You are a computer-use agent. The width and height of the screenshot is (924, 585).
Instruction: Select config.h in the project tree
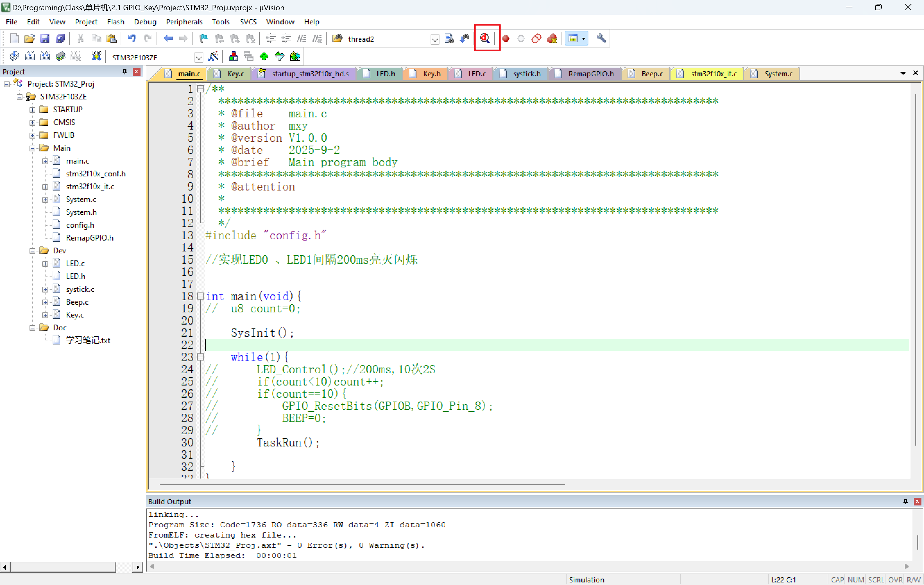click(80, 225)
